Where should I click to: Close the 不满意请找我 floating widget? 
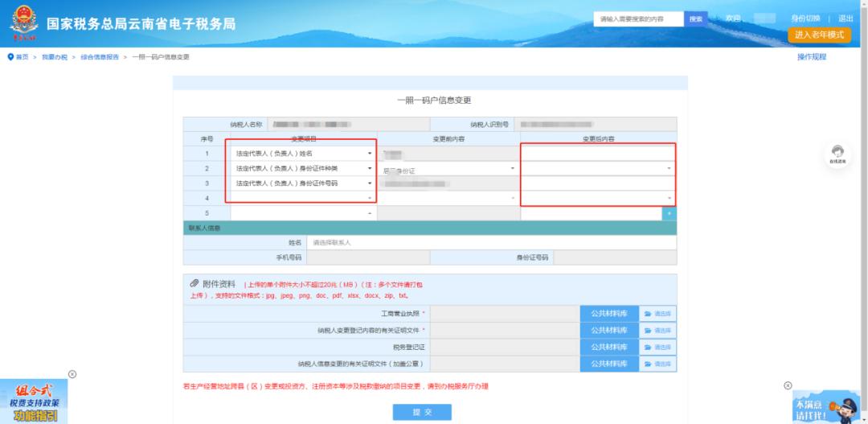[788, 385]
